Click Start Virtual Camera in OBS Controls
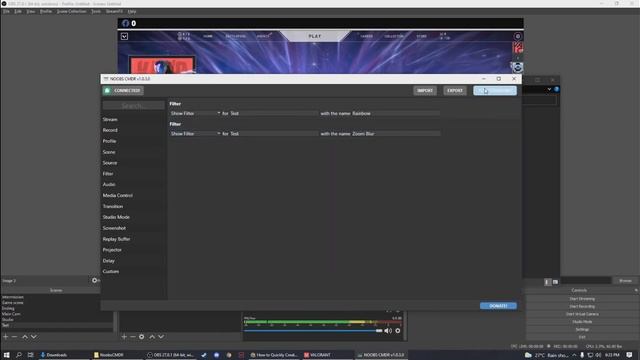 tap(582, 314)
